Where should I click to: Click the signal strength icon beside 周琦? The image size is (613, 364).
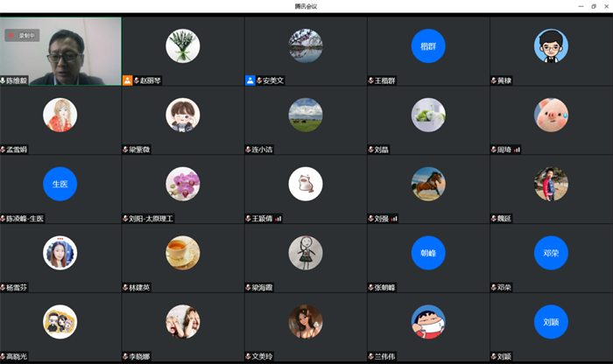point(517,150)
